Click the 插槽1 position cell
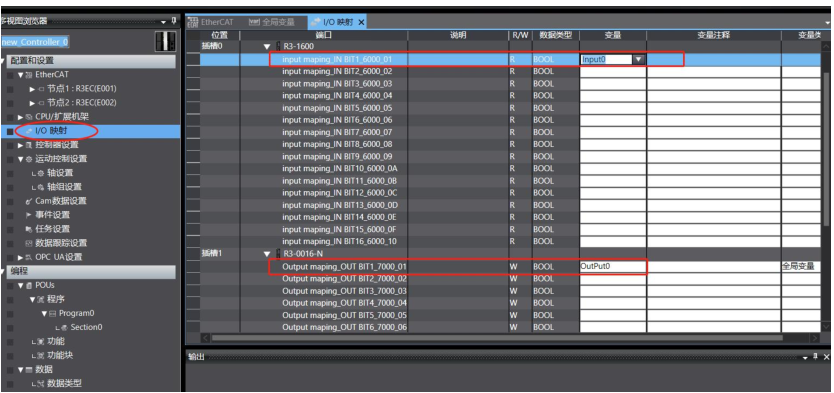834x393 pixels. pyautogui.click(x=219, y=254)
